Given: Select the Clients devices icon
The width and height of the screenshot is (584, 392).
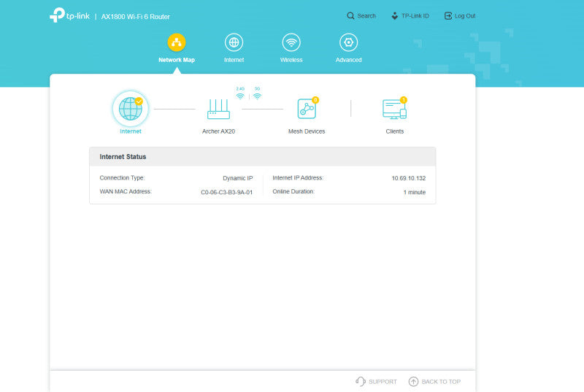Looking at the screenshot, I should coord(394,109).
